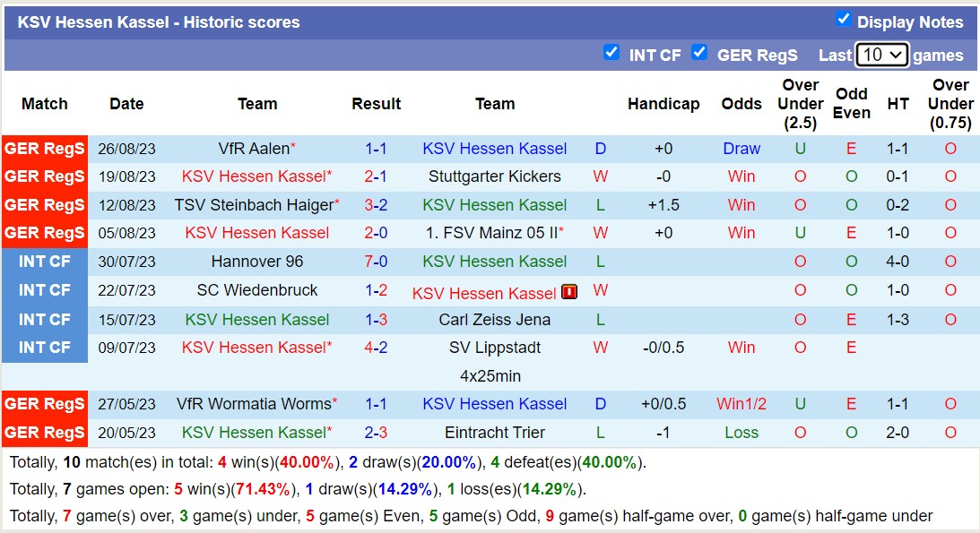
Task: Click the INT CF badge for the Carl Zeiss Jena match
Action: pos(44,319)
